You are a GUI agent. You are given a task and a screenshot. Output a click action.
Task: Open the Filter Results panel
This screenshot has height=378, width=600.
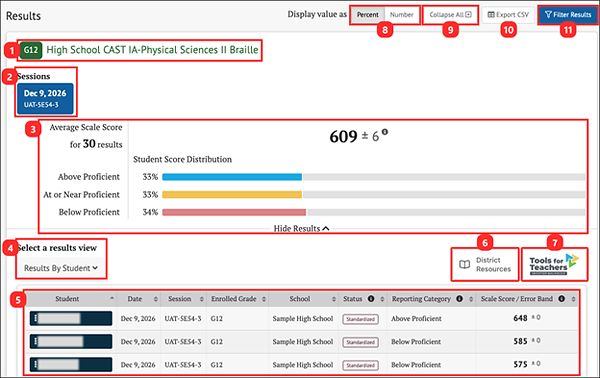(568, 15)
